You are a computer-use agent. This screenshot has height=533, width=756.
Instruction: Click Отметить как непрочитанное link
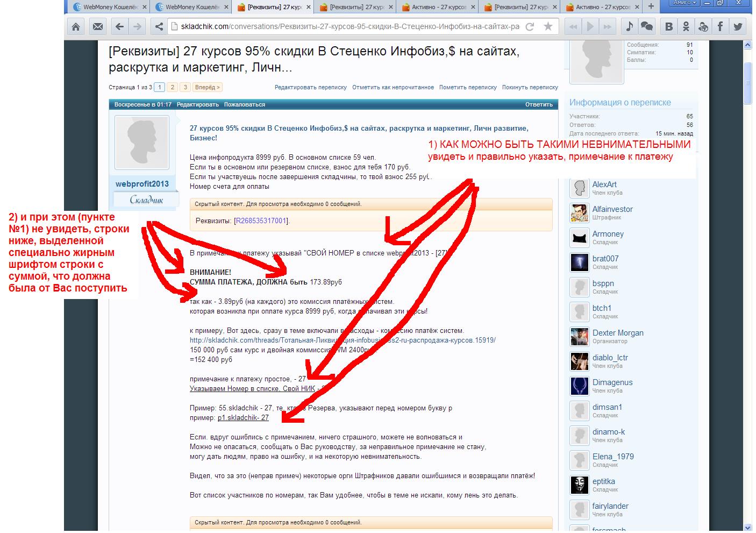393,87
